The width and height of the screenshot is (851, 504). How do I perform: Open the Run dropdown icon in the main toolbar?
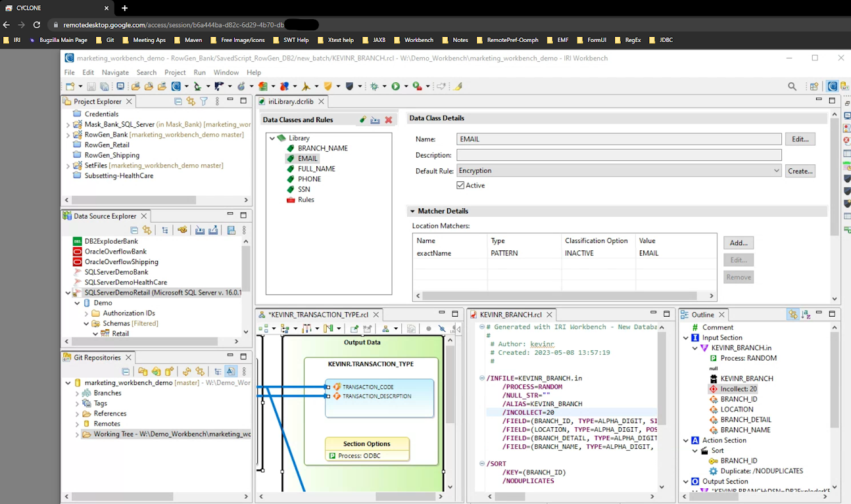pyautogui.click(x=406, y=86)
